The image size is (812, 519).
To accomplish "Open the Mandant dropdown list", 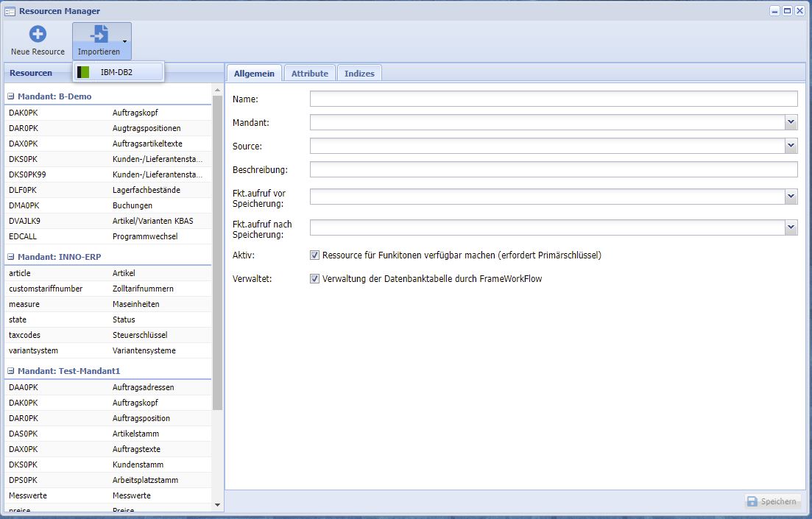I will pos(791,122).
